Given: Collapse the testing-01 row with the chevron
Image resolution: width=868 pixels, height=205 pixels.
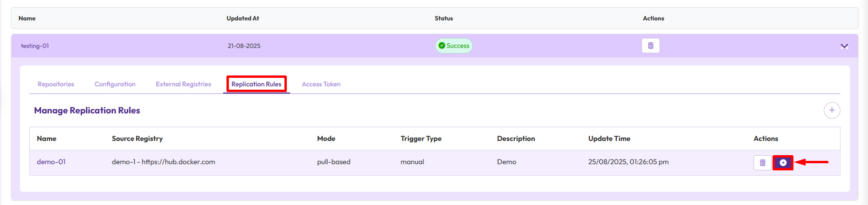Looking at the screenshot, I should [x=844, y=46].
